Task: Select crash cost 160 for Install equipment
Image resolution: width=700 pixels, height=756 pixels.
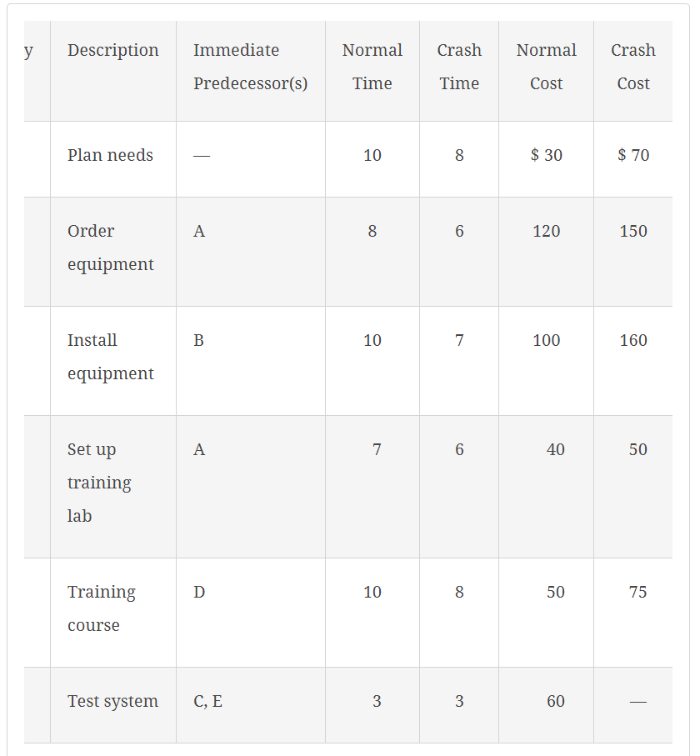Action: (633, 340)
